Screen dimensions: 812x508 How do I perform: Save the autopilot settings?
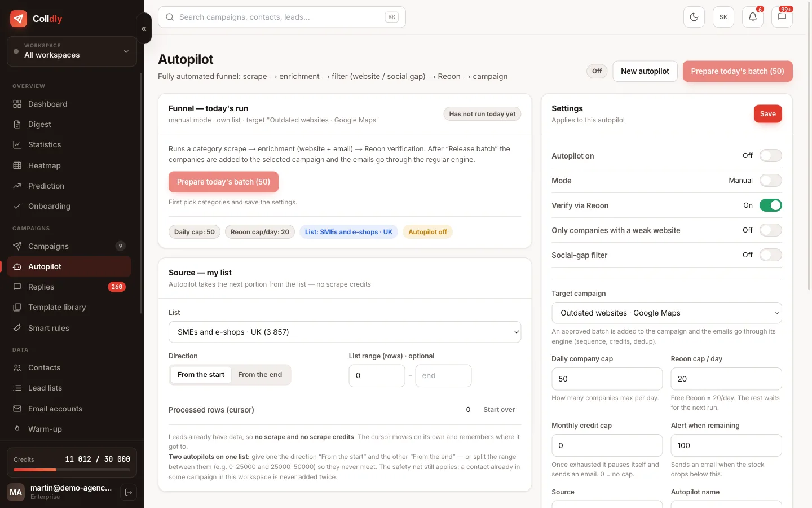[768, 114]
